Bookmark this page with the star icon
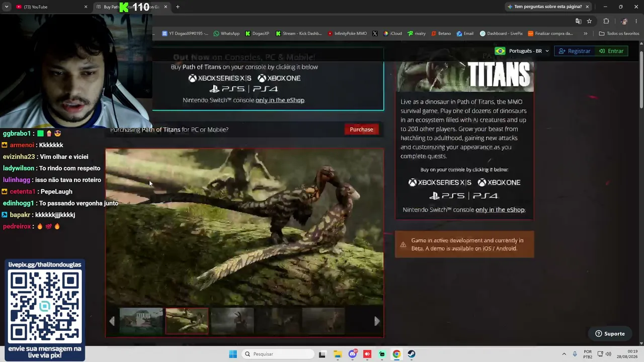The width and height of the screenshot is (644, 362). click(589, 21)
